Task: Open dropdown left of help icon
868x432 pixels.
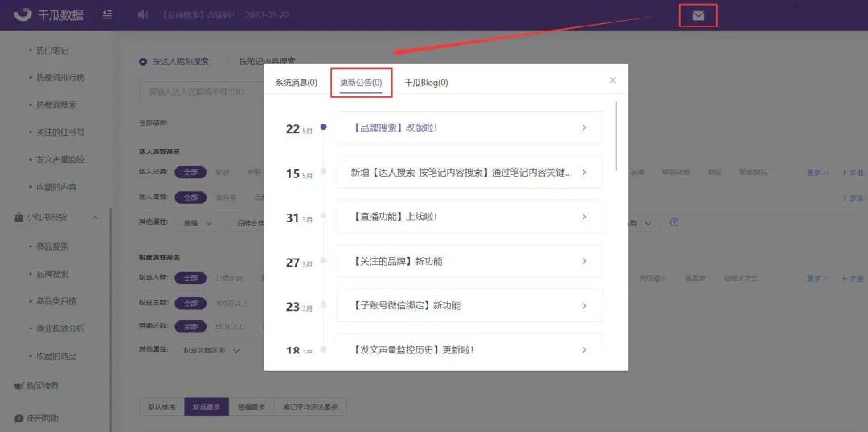Action: (x=642, y=223)
